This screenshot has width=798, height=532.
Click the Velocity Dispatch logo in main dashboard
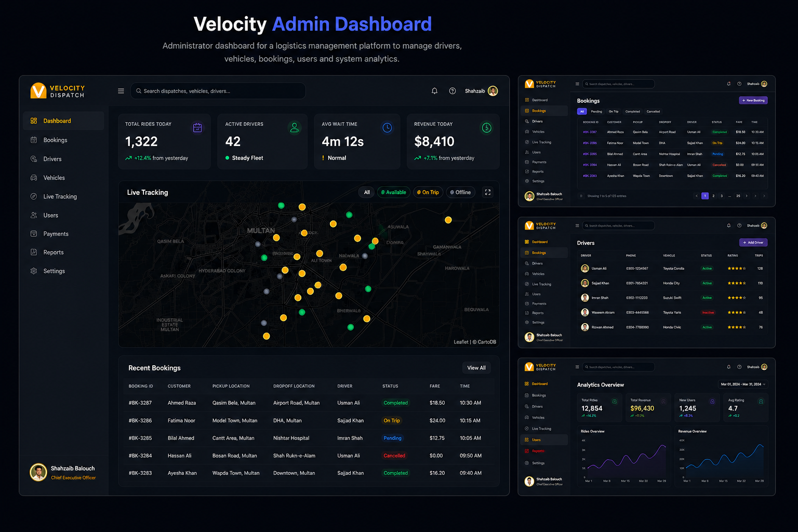(58, 91)
